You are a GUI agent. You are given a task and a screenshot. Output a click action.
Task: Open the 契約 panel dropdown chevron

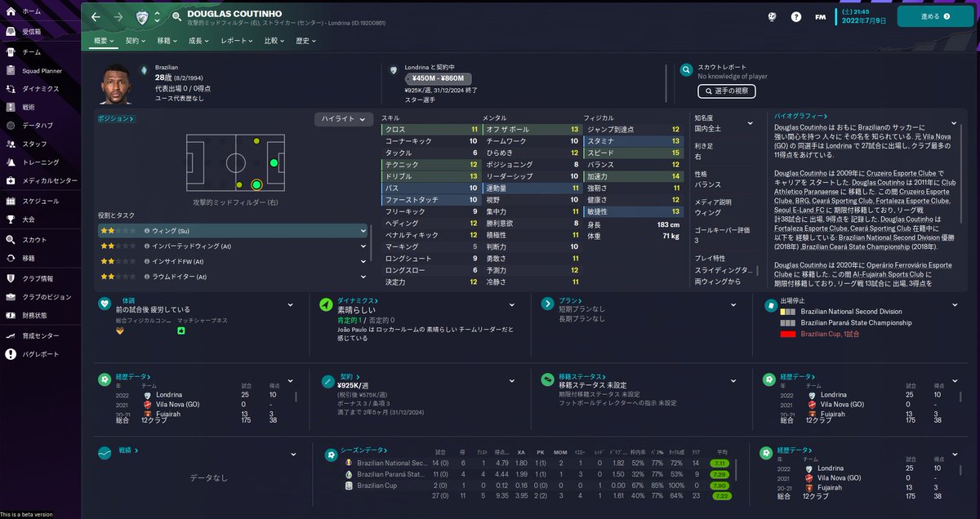pos(512,380)
